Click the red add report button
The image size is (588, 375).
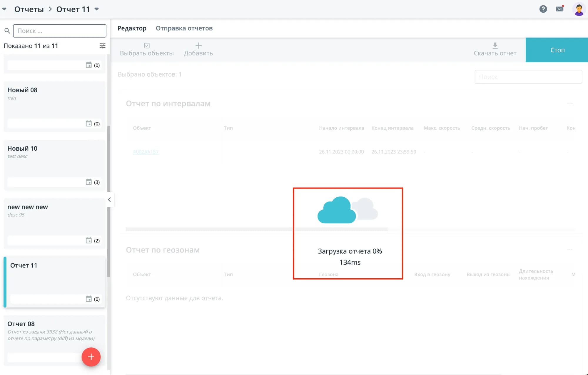pyautogui.click(x=91, y=357)
